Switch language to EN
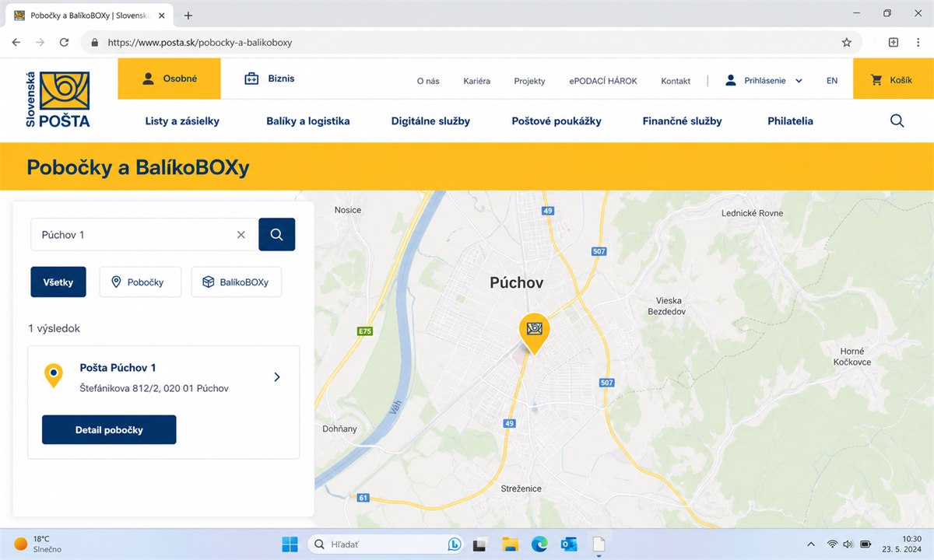The width and height of the screenshot is (934, 560). click(832, 80)
